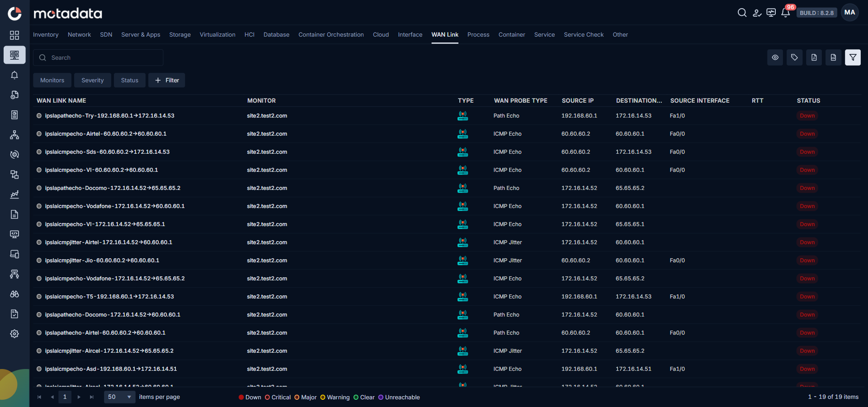
Task: Jump to the last page arrow
Action: click(x=92, y=397)
